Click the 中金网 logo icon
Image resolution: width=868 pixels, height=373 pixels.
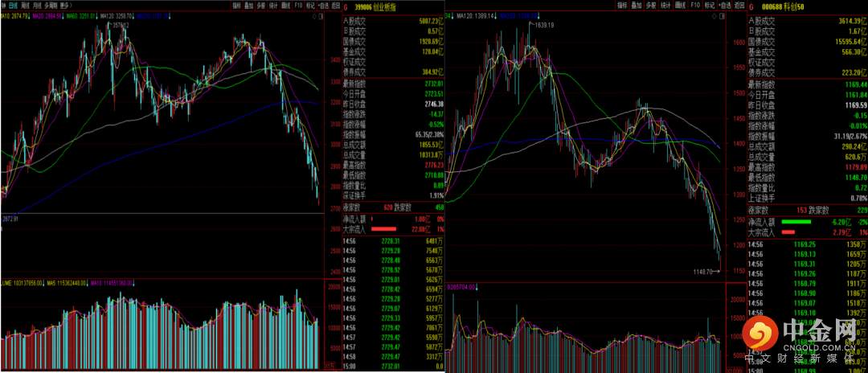759,334
